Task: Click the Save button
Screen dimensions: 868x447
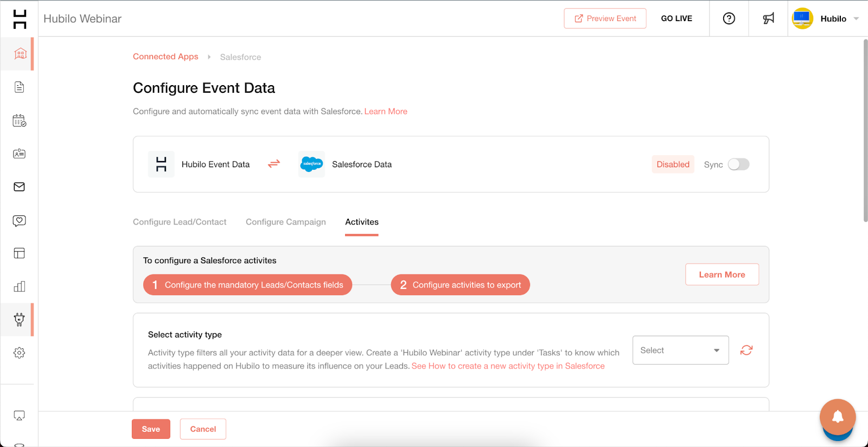Action: click(151, 429)
